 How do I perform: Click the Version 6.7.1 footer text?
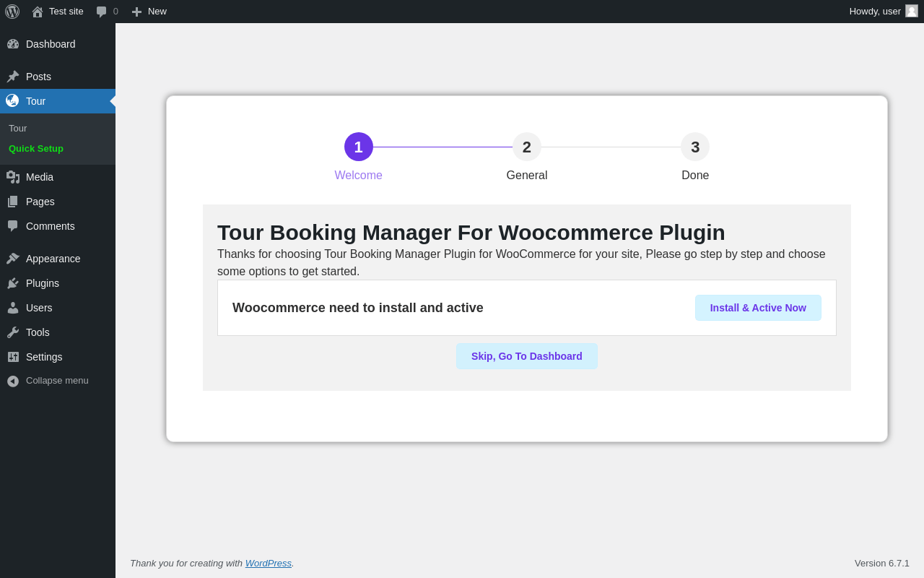(x=882, y=564)
